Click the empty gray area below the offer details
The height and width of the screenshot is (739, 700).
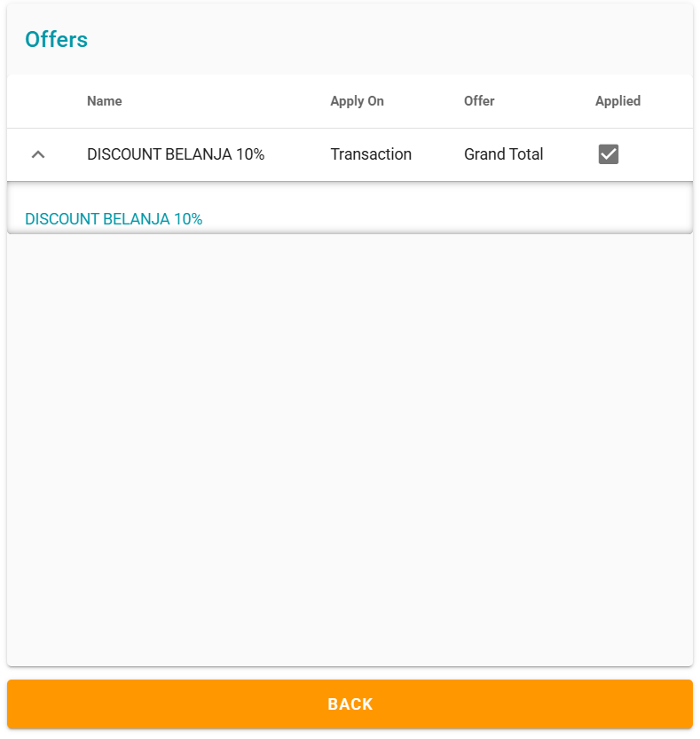coord(350,444)
